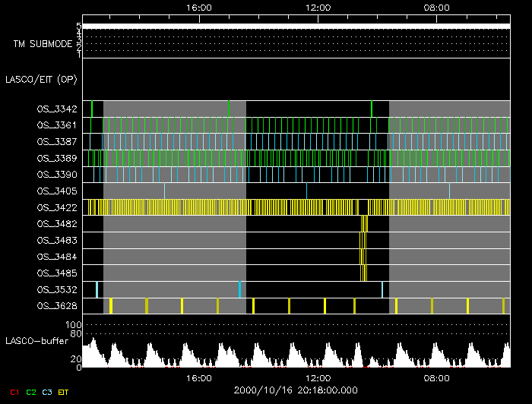Click the 16:00 label on top axis
This screenshot has height=404, width=532.
[198, 8]
